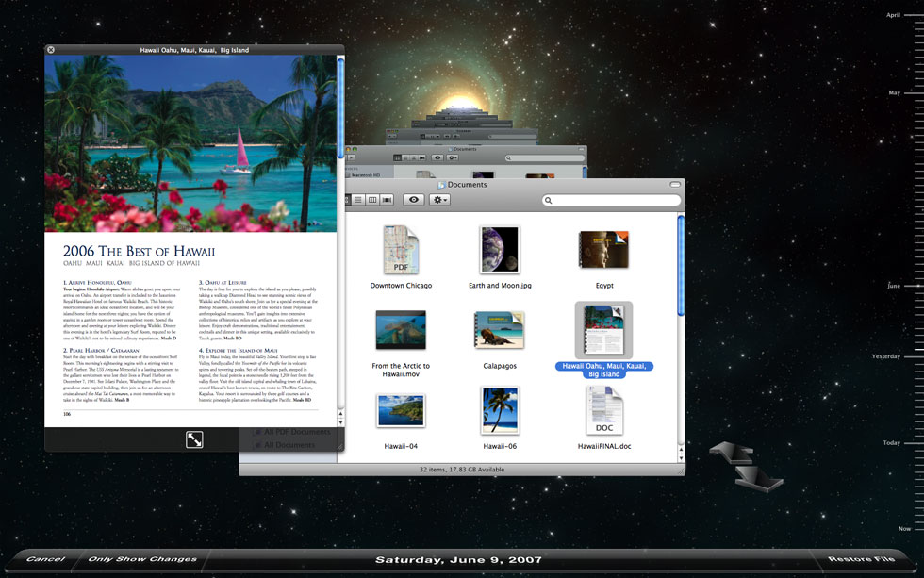Click the Restore File button
Screen dimensions: 924x578
click(861, 559)
